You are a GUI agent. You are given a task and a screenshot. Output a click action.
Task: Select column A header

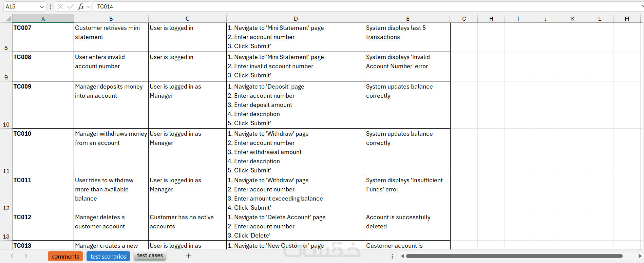point(43,19)
